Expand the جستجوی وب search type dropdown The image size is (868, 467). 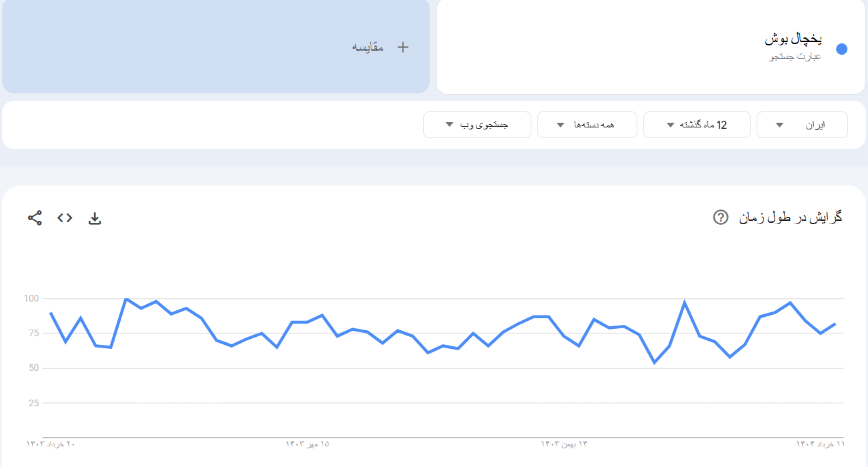point(477,125)
